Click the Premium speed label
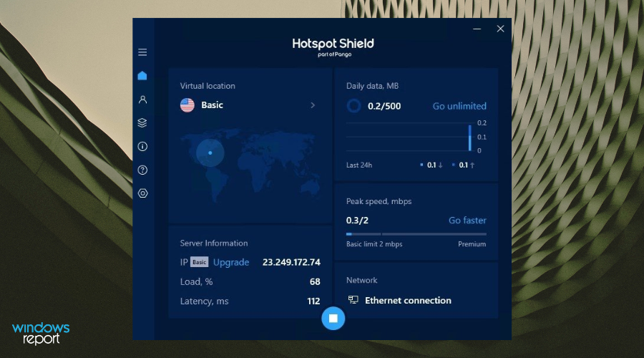644x358 pixels. pyautogui.click(x=472, y=244)
